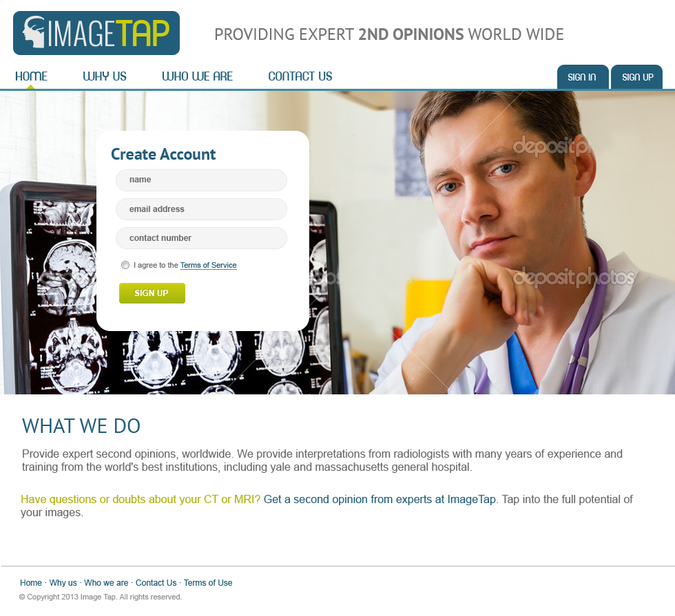Open the HOME navigation tab
The height and width of the screenshot is (616, 675).
point(31,76)
